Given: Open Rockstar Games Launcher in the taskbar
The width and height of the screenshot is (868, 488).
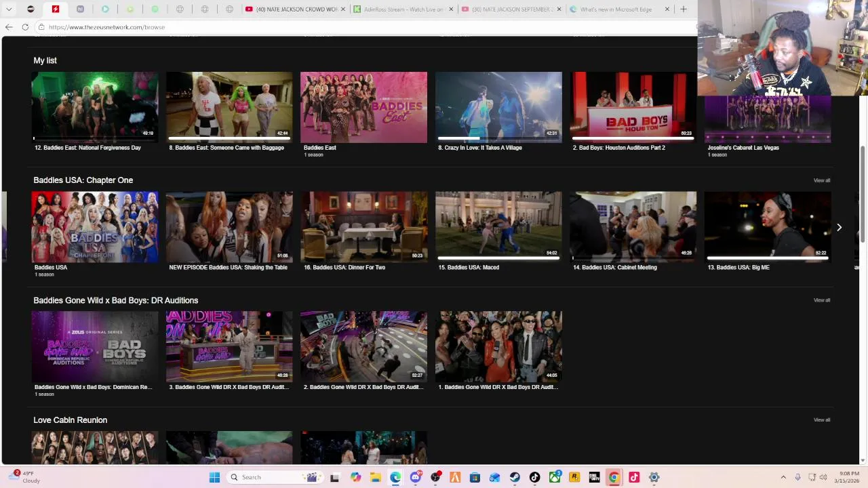Looking at the screenshot, I should click(x=574, y=477).
